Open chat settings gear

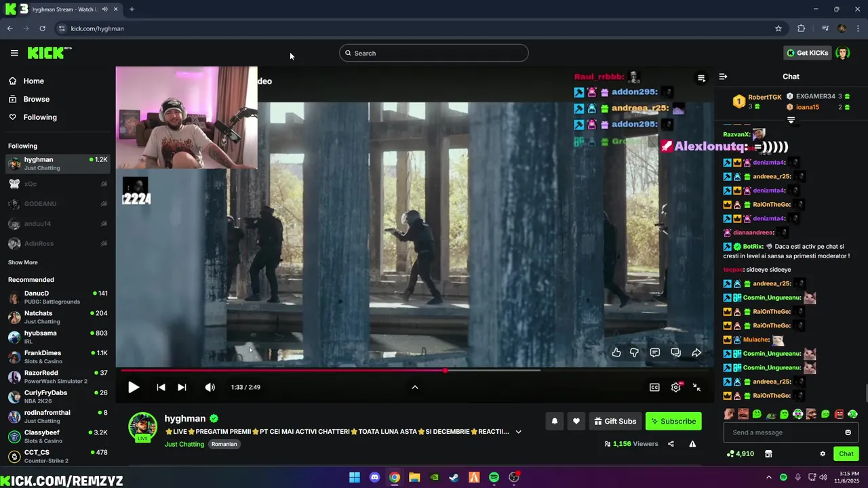point(823,453)
